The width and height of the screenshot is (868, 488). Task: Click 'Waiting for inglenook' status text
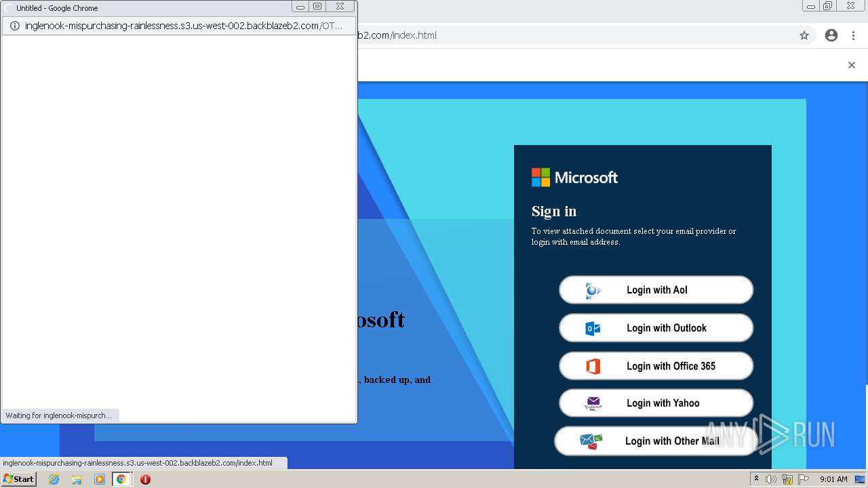(x=59, y=415)
